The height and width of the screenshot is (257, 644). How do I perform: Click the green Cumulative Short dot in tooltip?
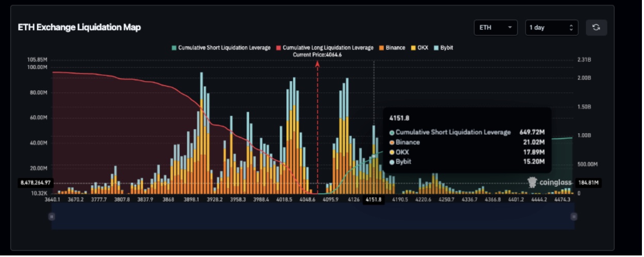point(392,133)
